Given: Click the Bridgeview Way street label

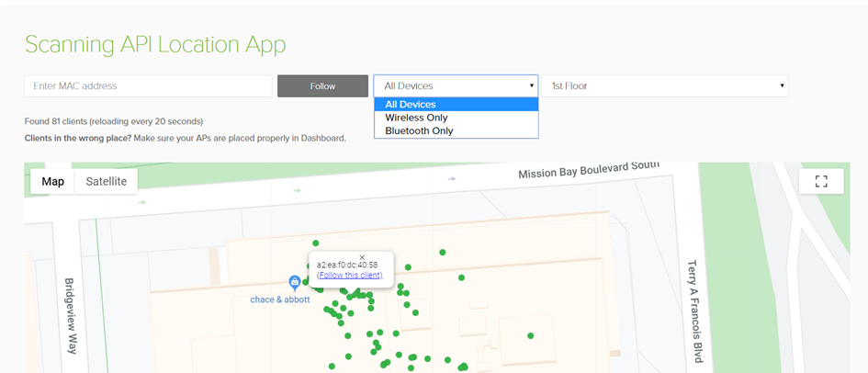Looking at the screenshot, I should [x=71, y=315].
